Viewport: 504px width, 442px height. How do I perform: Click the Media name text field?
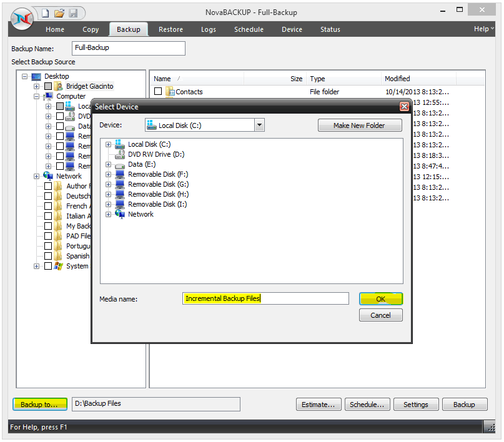pyautogui.click(x=266, y=298)
